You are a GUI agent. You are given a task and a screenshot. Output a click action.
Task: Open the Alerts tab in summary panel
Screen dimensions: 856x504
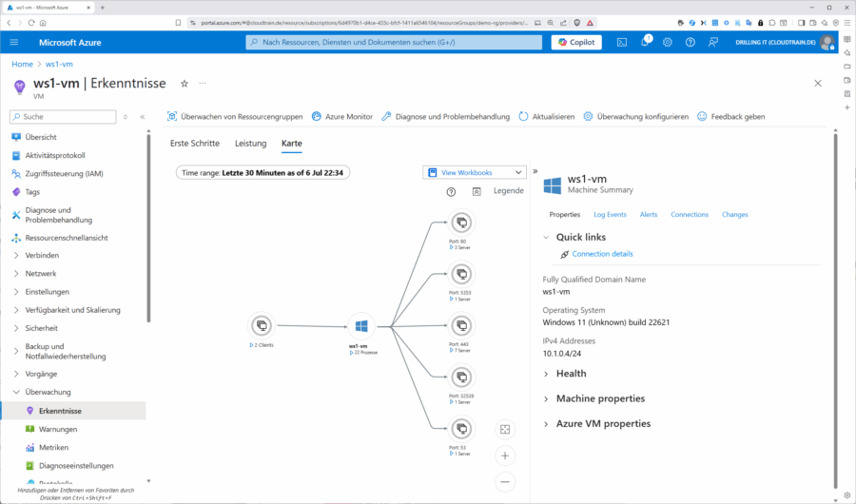(649, 215)
